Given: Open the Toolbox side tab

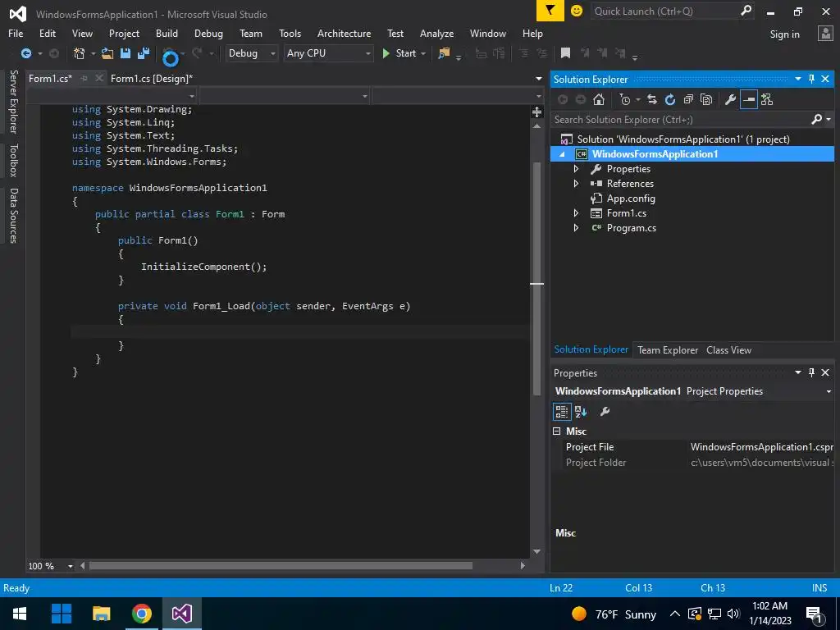Looking at the screenshot, I should click(x=13, y=160).
